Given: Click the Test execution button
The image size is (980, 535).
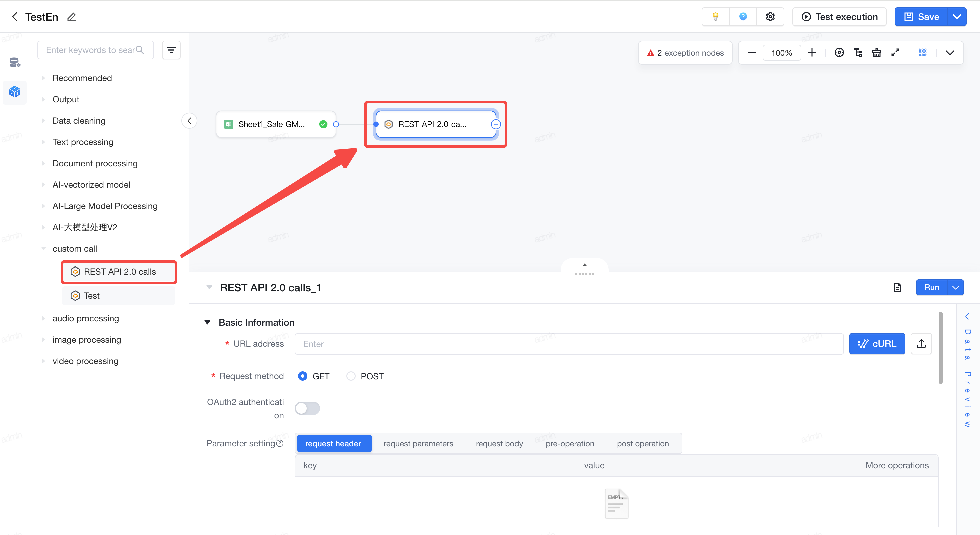Looking at the screenshot, I should (839, 17).
